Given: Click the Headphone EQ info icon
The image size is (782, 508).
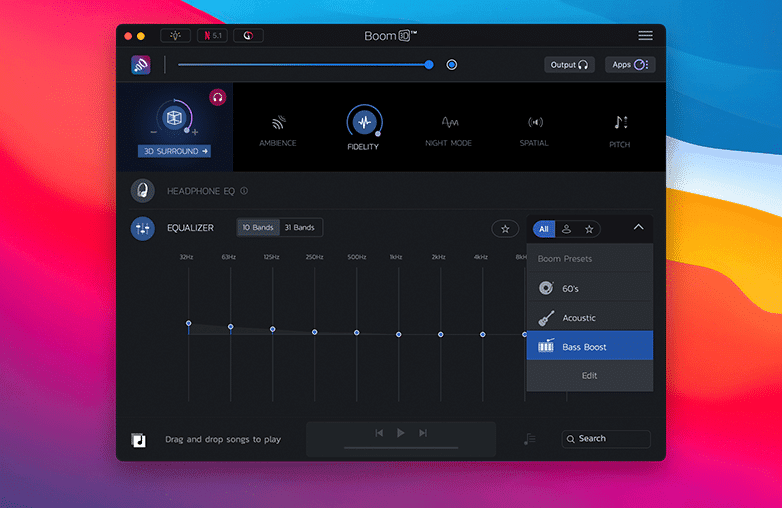Looking at the screenshot, I should pos(244,191).
